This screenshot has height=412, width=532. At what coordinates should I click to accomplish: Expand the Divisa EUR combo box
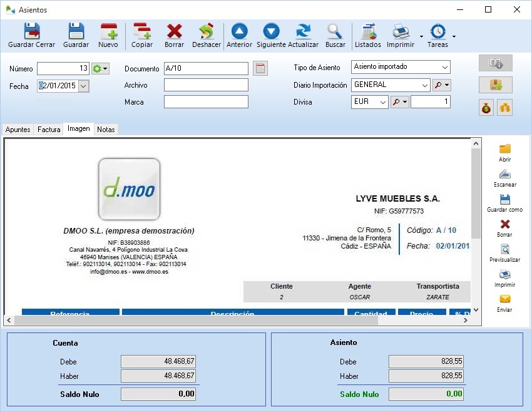tap(383, 102)
